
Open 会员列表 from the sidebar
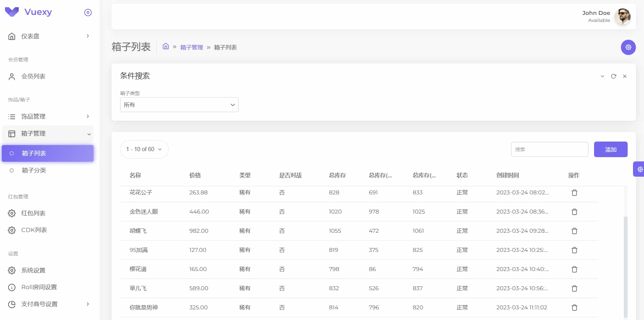(x=33, y=76)
